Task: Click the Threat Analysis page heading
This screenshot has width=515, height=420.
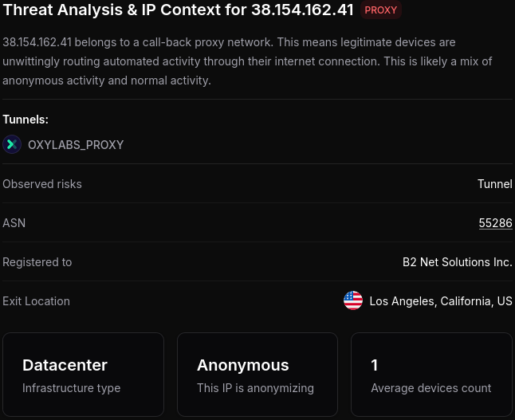Action: click(179, 10)
